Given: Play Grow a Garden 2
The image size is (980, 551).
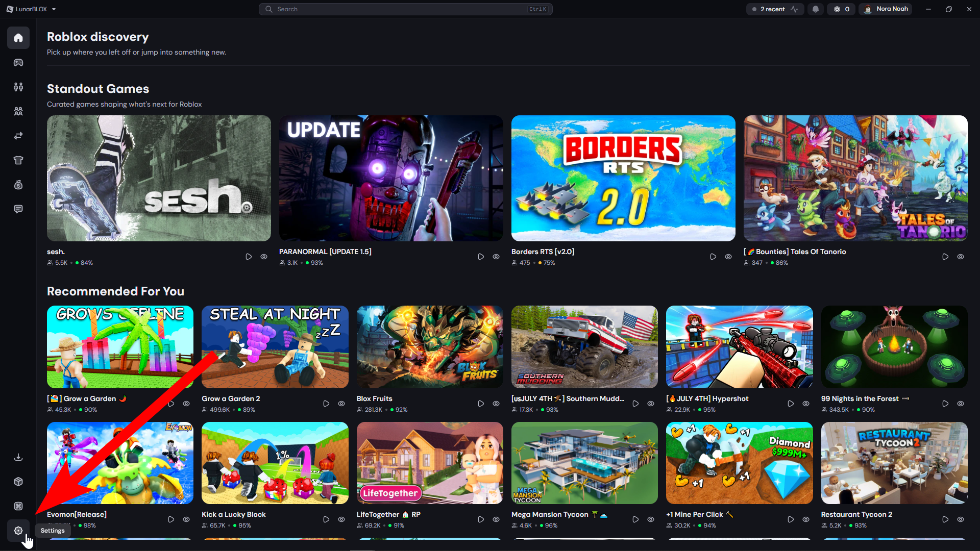Looking at the screenshot, I should pyautogui.click(x=326, y=404).
